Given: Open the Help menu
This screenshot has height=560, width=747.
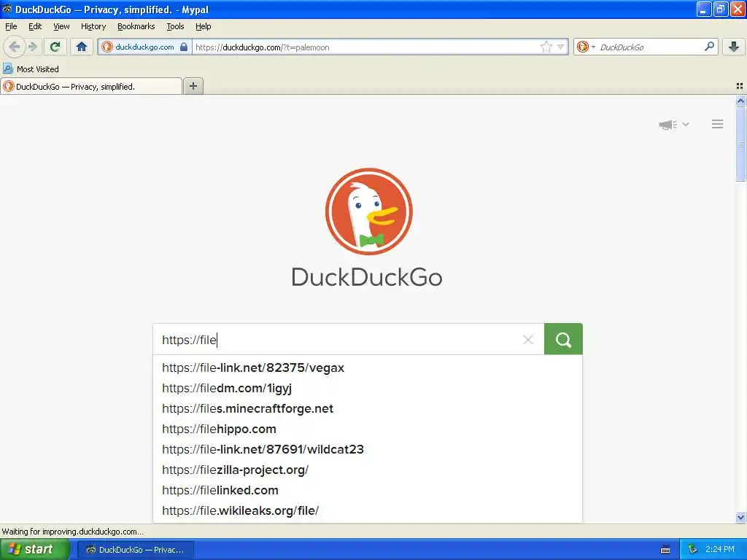Looking at the screenshot, I should 203,26.
